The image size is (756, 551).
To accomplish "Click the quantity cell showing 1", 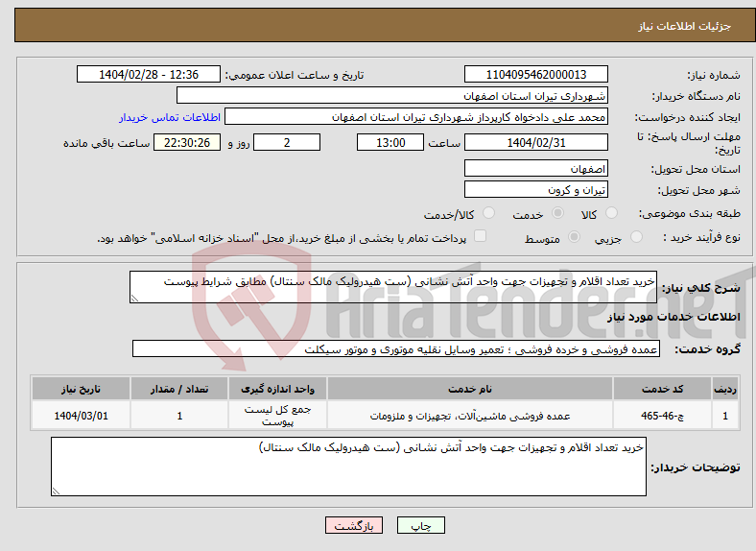I will coord(179,416).
